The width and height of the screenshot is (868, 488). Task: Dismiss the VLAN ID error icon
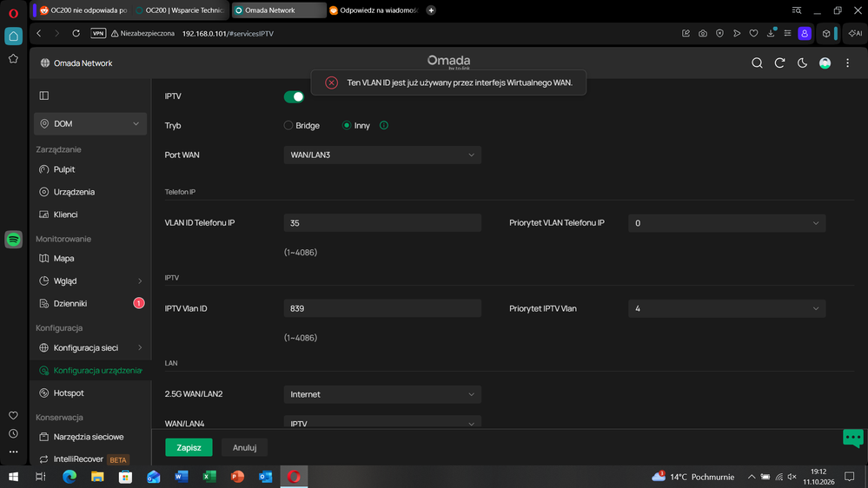(332, 83)
